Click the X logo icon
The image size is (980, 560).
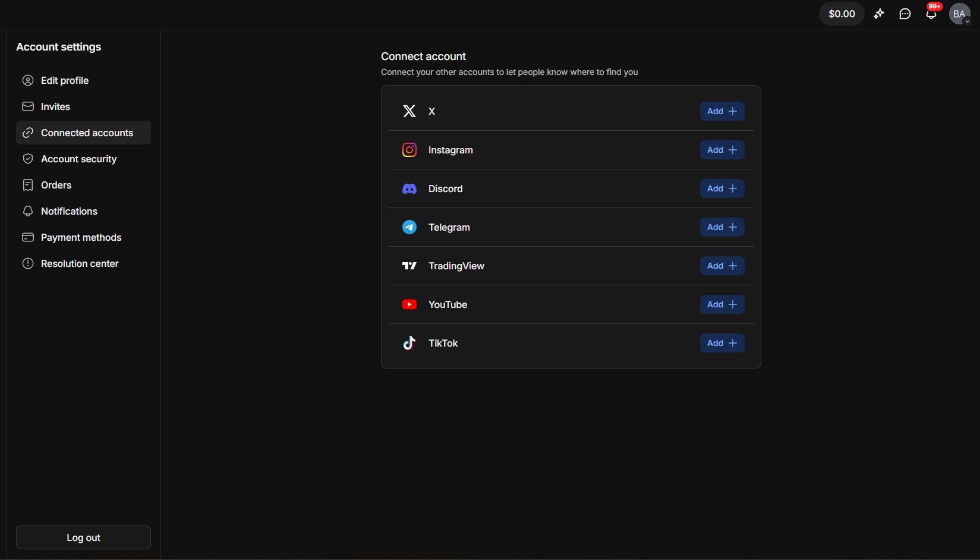pos(409,111)
